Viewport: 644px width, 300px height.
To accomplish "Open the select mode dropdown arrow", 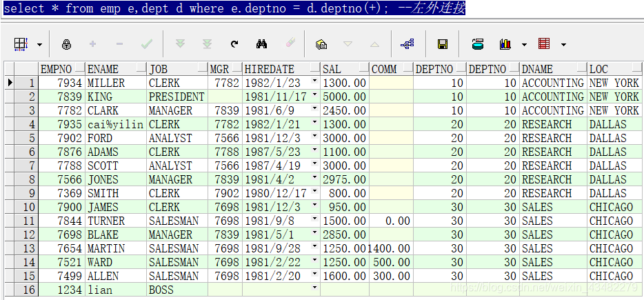I will point(39,44).
